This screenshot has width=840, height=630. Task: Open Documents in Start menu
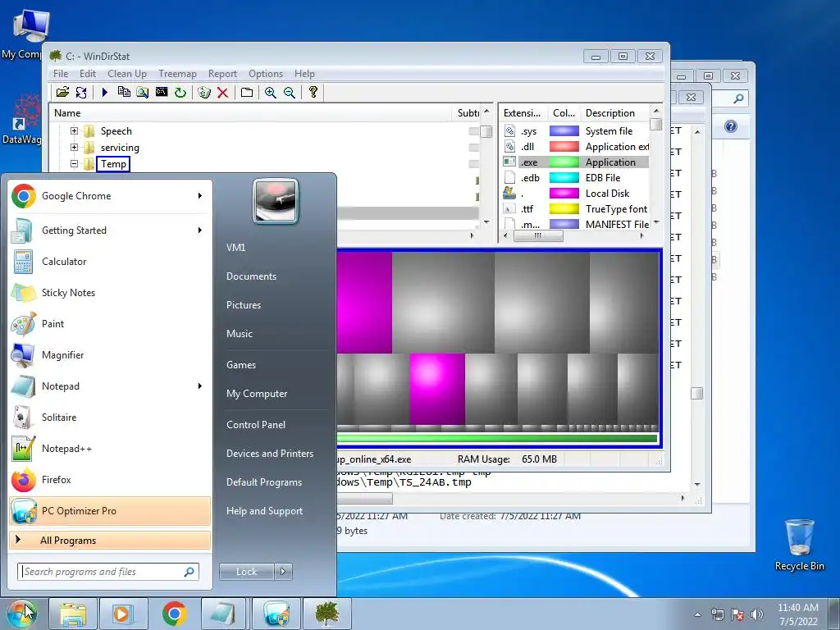(x=251, y=276)
